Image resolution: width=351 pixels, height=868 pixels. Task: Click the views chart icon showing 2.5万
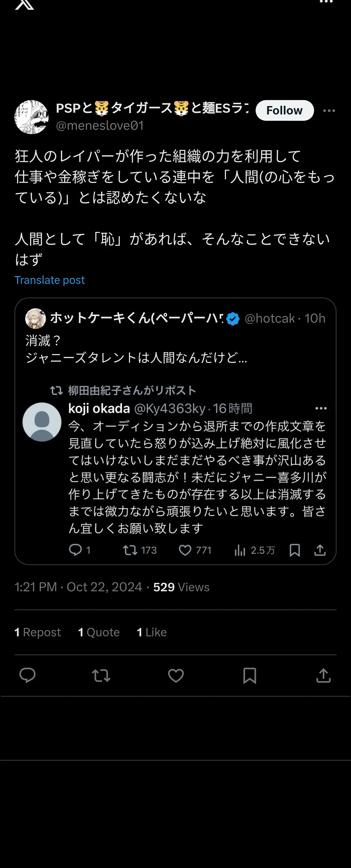240,550
